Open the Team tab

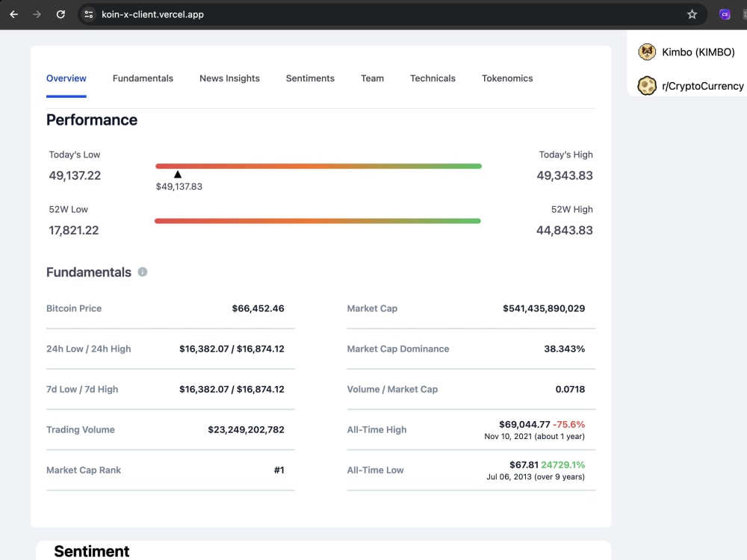tap(372, 78)
